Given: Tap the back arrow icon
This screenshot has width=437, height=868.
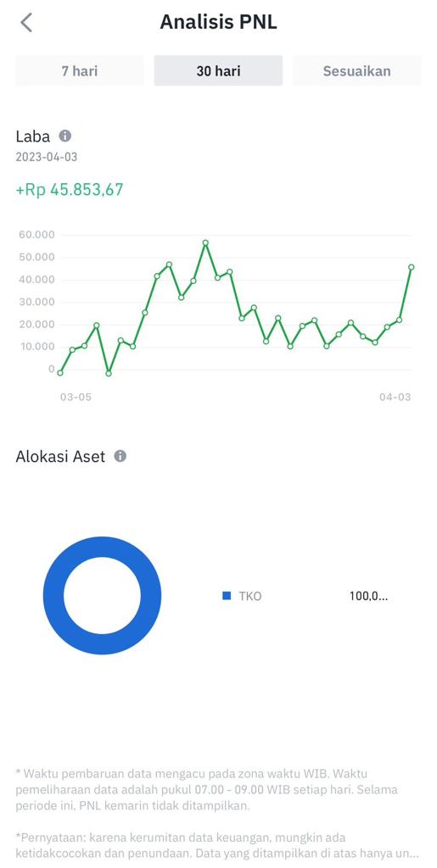Looking at the screenshot, I should pyautogui.click(x=26, y=23).
